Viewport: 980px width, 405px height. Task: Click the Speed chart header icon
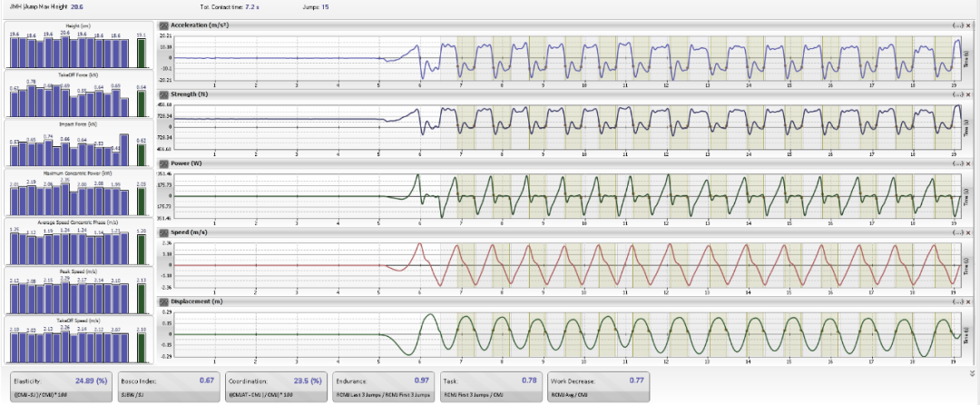tap(163, 232)
